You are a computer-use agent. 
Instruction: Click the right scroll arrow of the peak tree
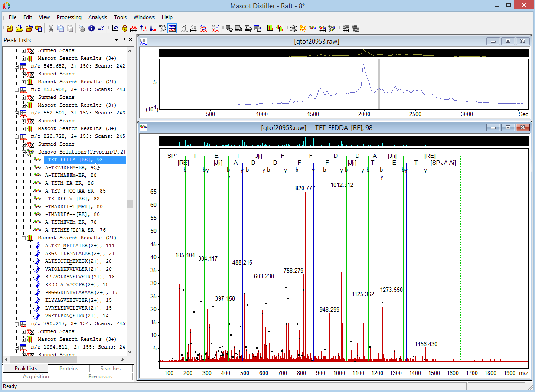[x=123, y=359]
